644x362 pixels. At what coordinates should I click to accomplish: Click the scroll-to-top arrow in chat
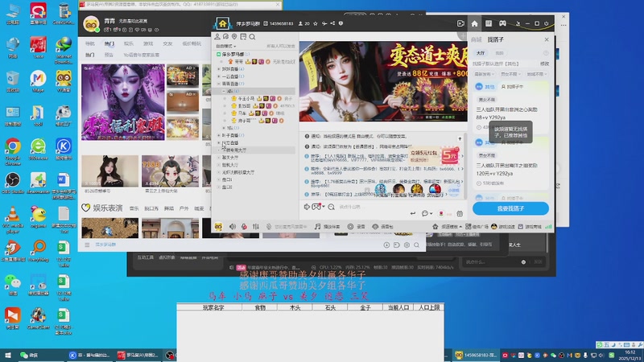(x=460, y=138)
